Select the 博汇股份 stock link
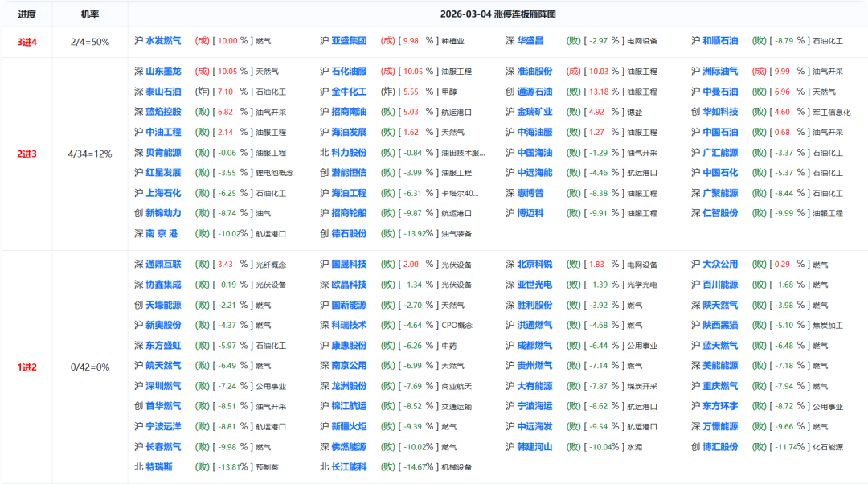This screenshot has width=868, height=484. 720,447
